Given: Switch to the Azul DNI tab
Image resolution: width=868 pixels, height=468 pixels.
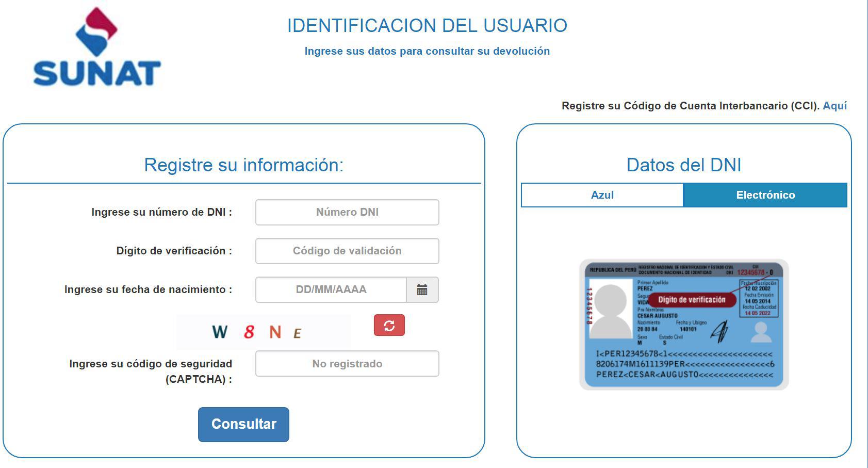Looking at the screenshot, I should 602,195.
